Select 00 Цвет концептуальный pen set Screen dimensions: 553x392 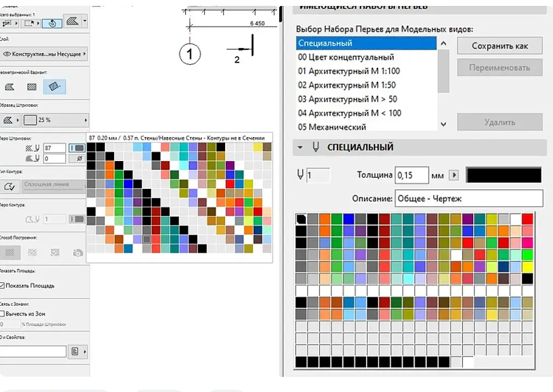[x=366, y=57]
